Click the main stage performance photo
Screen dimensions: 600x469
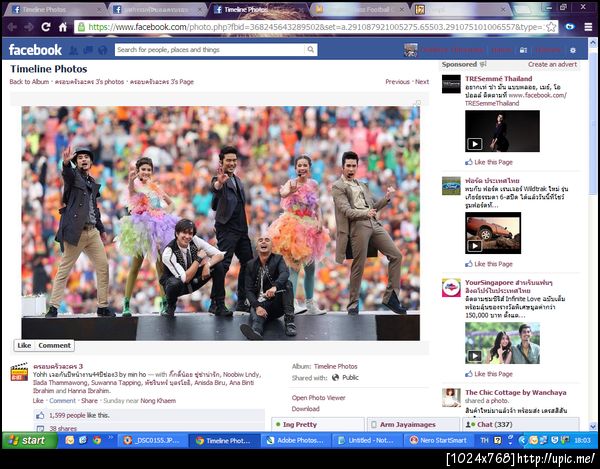[x=220, y=223]
